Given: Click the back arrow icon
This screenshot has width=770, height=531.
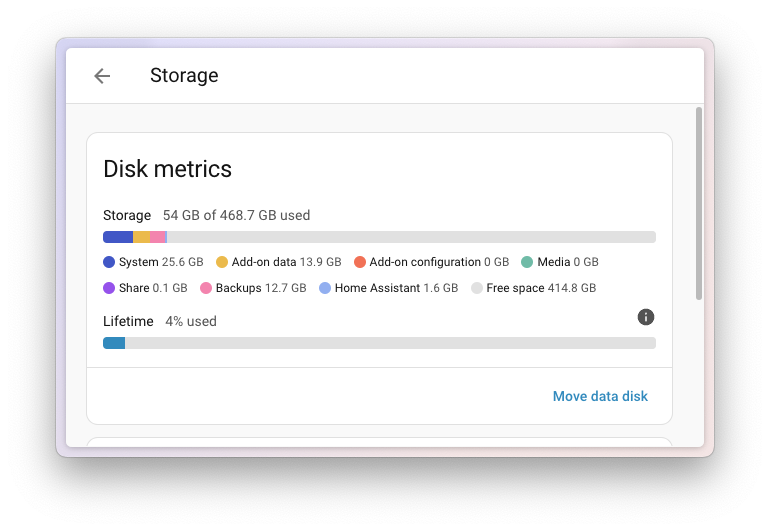Looking at the screenshot, I should (102, 76).
